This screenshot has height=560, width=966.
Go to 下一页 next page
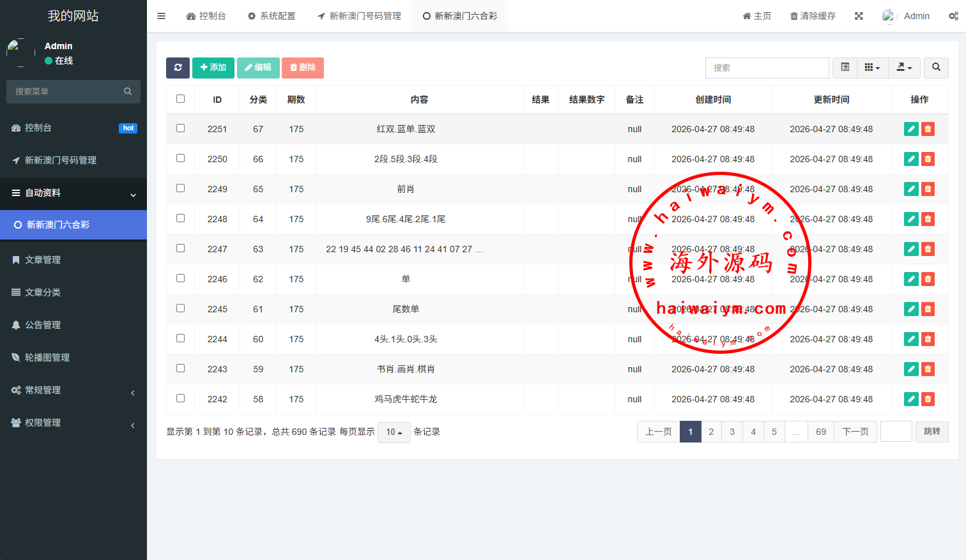[x=855, y=432]
